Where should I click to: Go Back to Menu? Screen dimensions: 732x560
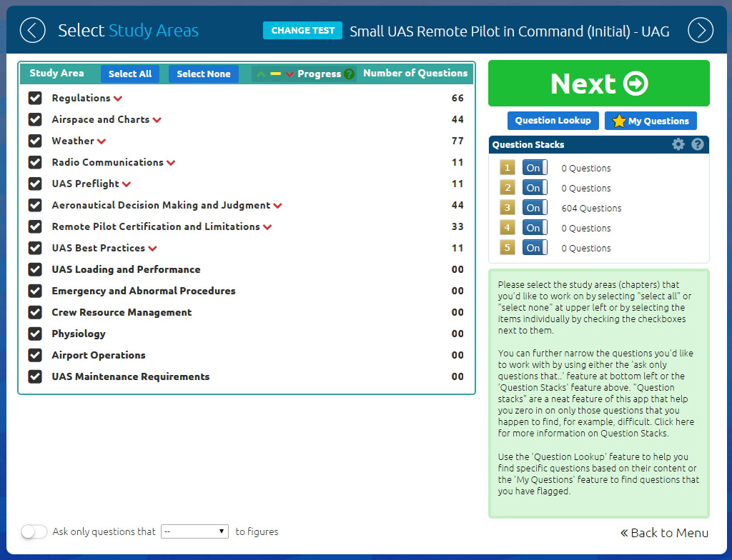click(x=664, y=533)
